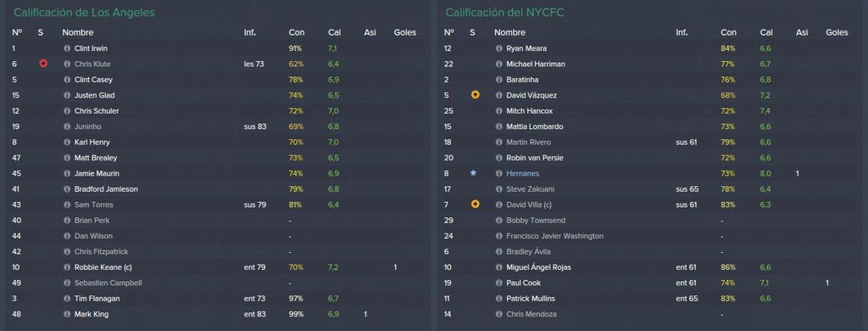The width and height of the screenshot is (868, 331).
Task: Sort NYCFC table by Con column
Action: (x=728, y=33)
